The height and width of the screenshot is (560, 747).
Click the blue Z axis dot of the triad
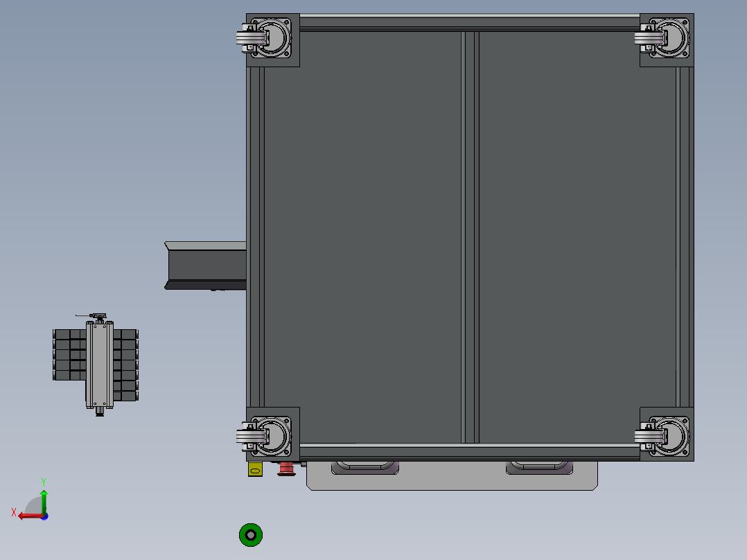44,516
